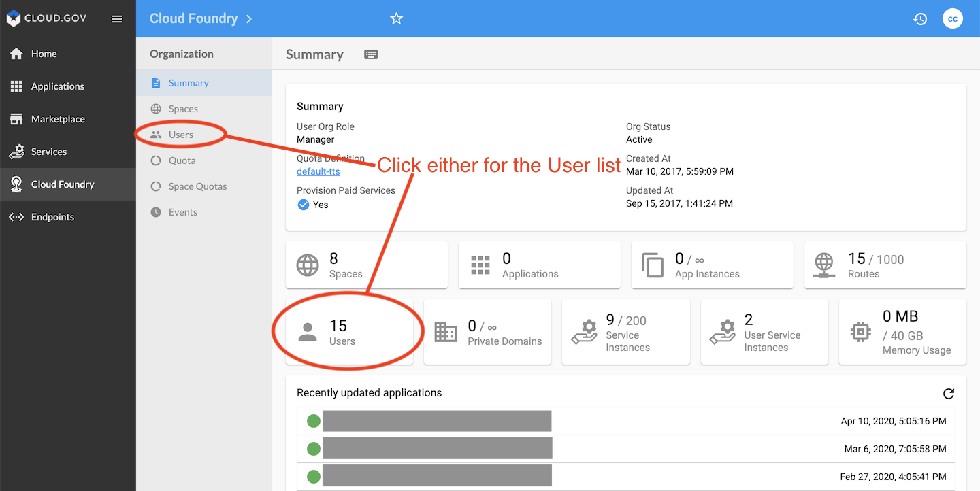Click the Endpoints connector icon
Viewport: 980px width, 491px height.
click(x=16, y=217)
